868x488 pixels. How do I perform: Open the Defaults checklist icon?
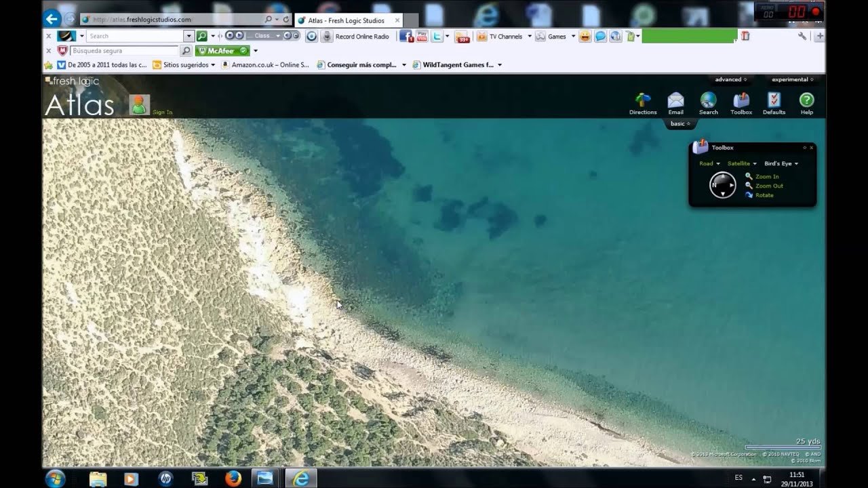point(774,101)
